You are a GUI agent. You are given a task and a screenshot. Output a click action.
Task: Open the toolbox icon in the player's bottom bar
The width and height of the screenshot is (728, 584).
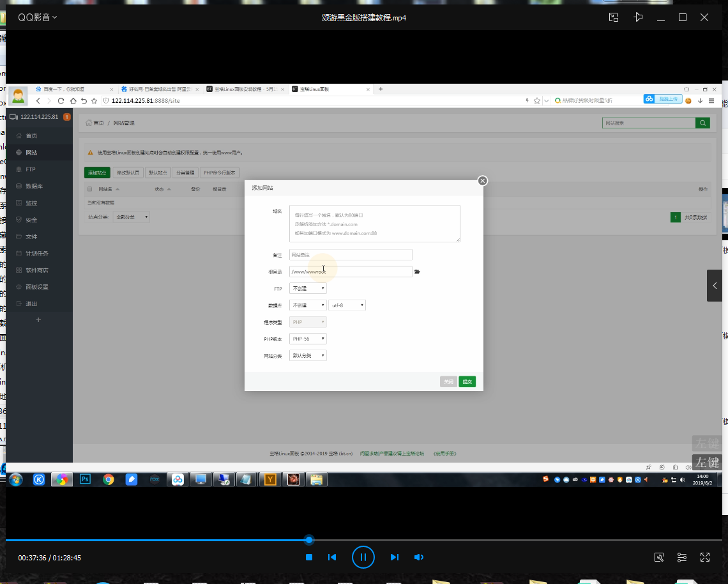(x=659, y=557)
